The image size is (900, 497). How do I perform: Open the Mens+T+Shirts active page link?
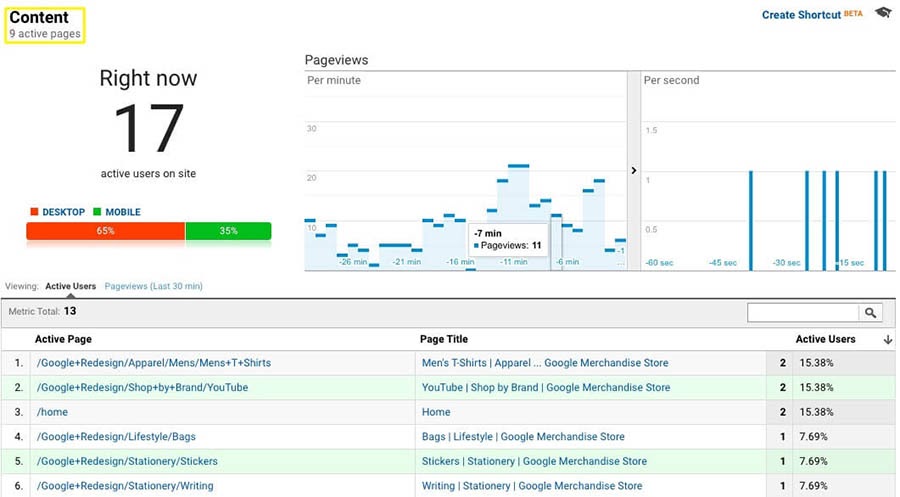pos(154,363)
